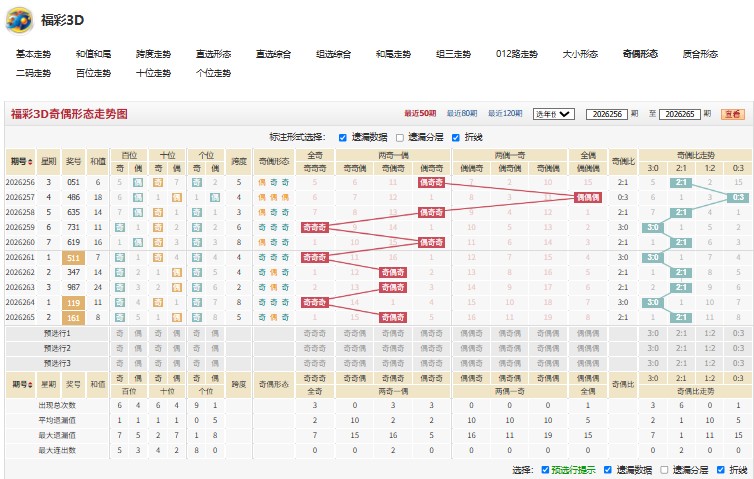This screenshot has width=754, height=479.
Task: Toggle the top 折线 checkbox
Action: [456, 138]
